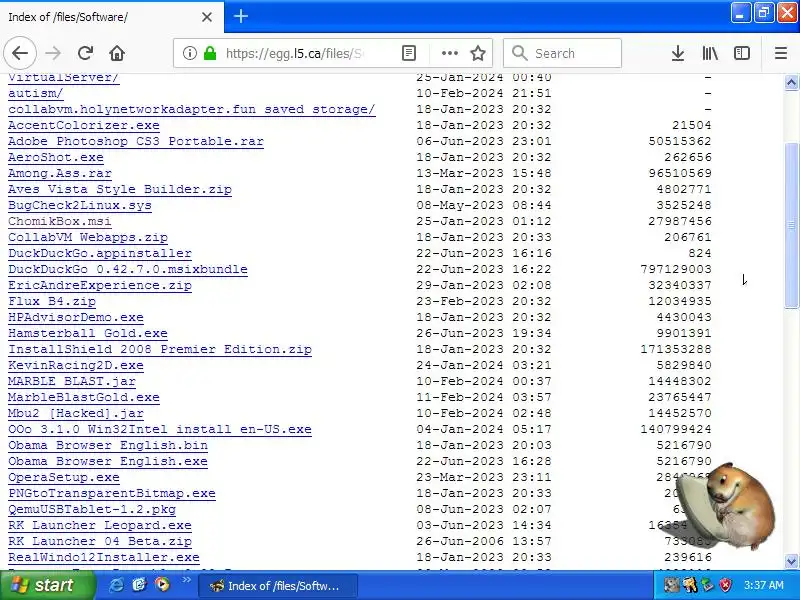The width and height of the screenshot is (800, 600).
Task: Download InstallShield 2008 Premier Edition.zip
Action: pyautogui.click(x=160, y=349)
